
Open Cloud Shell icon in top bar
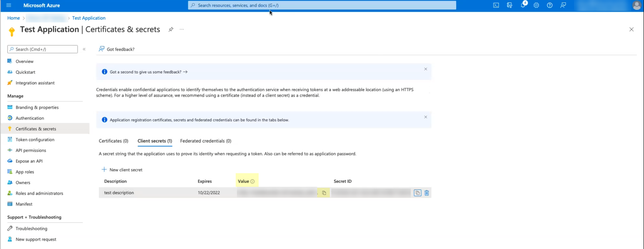pos(496,5)
